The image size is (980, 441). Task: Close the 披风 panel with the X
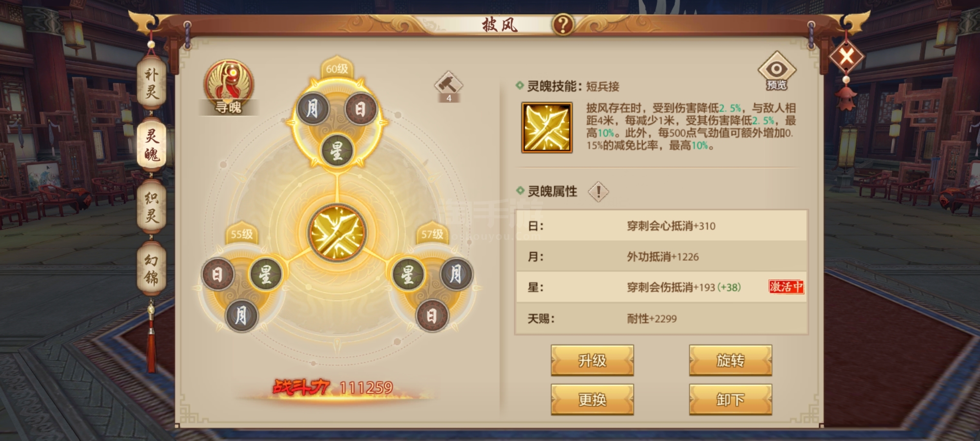tap(846, 56)
